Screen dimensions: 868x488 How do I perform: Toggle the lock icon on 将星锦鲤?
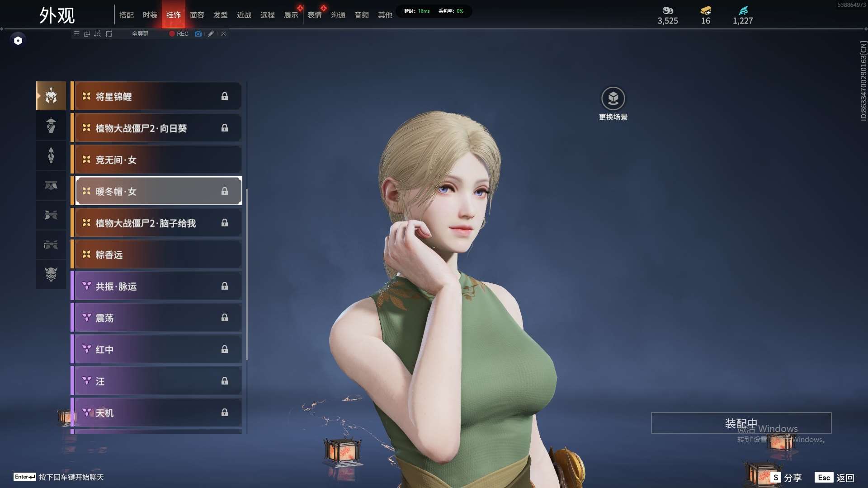coord(225,96)
